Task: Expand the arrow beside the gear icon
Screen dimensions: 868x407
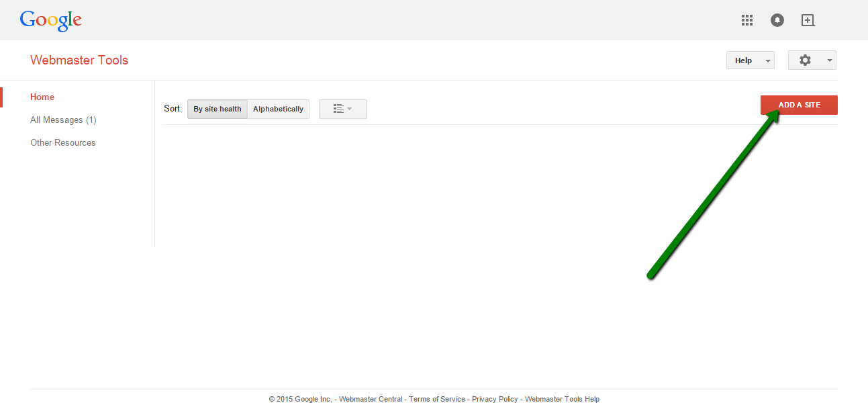Action: [830, 60]
